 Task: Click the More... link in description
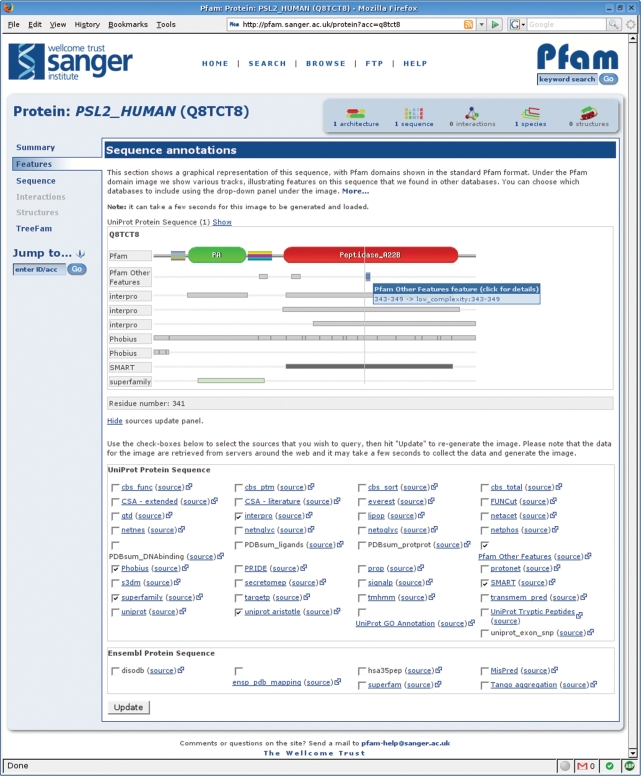[x=355, y=191]
